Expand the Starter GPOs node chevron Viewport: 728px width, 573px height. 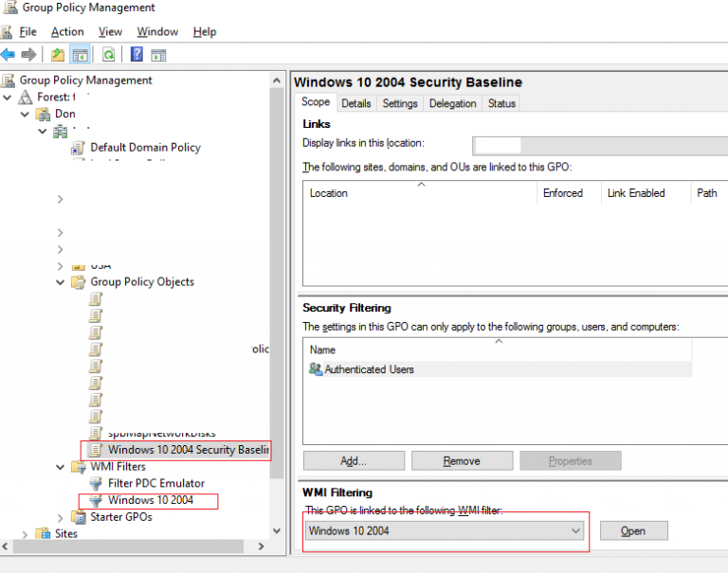pyautogui.click(x=61, y=518)
